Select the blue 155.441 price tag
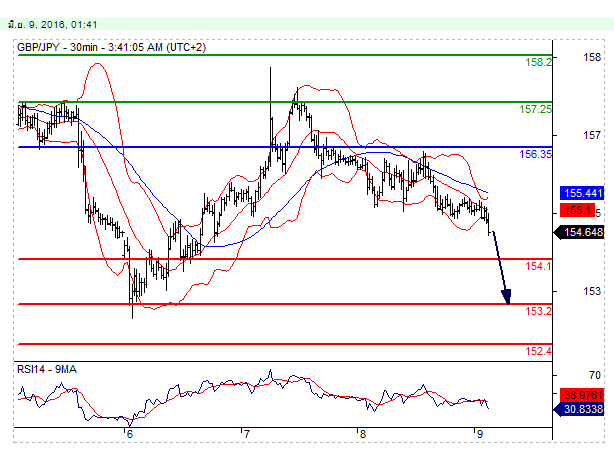The height and width of the screenshot is (476, 614). point(582,193)
